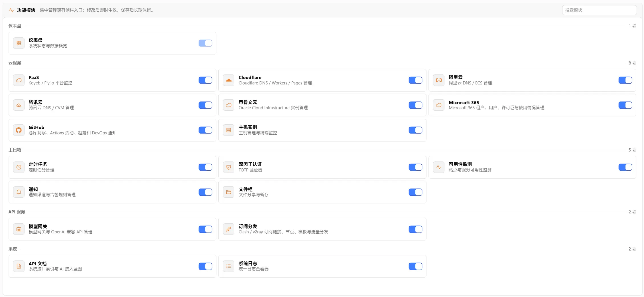Click the 模型网关 bot icon
The image size is (644, 297).
(x=19, y=229)
